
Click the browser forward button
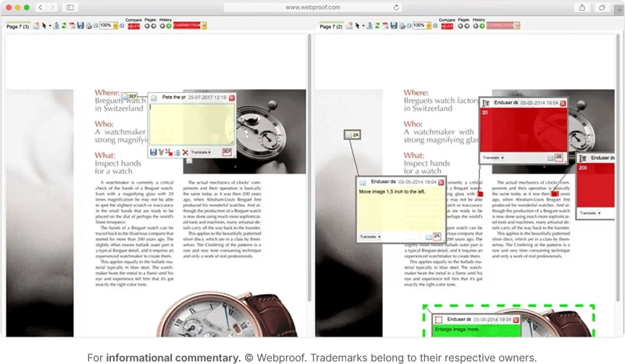(52, 7)
